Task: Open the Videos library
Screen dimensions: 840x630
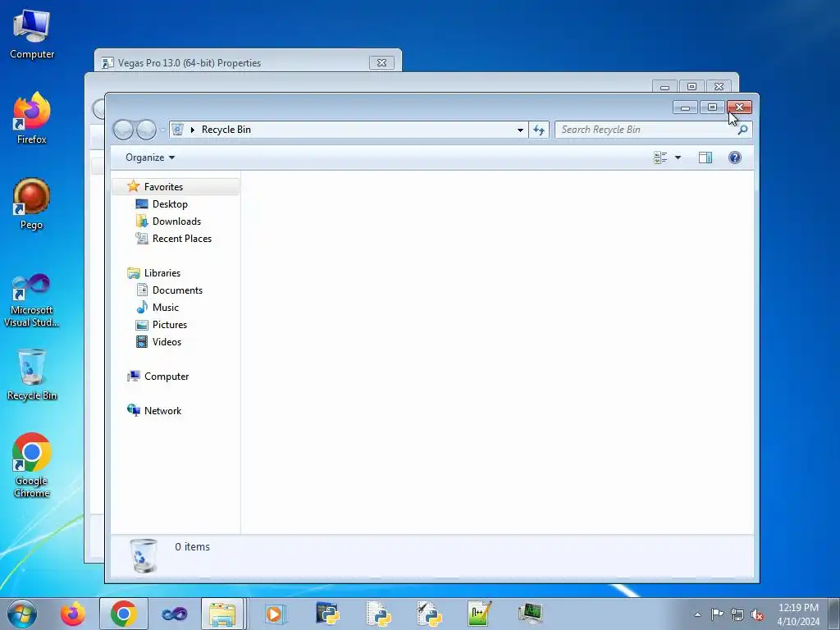Action: 167,342
